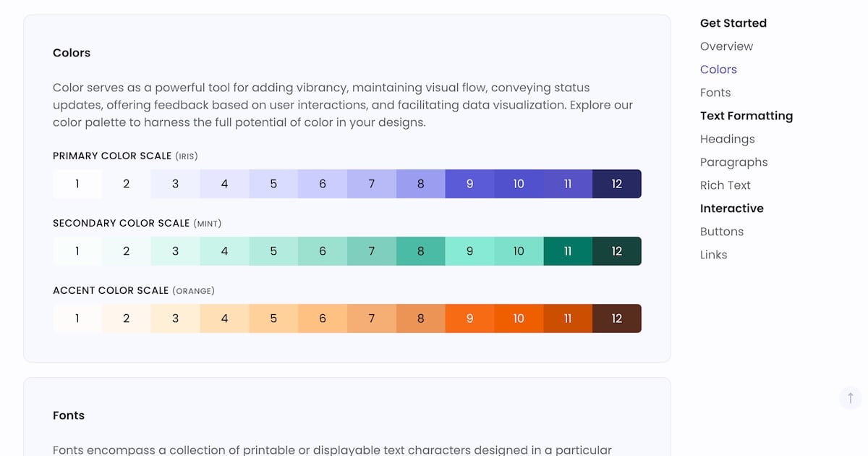868x456 pixels.
Task: Click Orange accent color swatch 9
Action: coord(469,318)
